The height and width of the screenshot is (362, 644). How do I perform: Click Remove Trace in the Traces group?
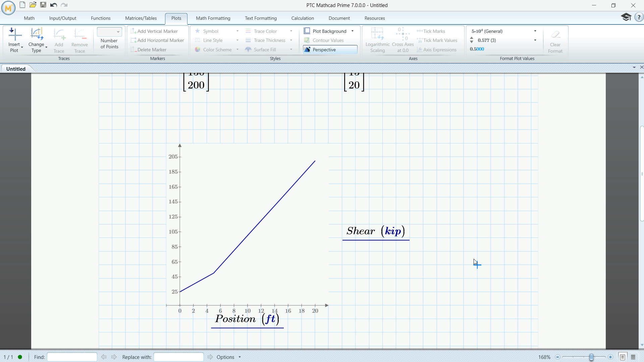pos(79,41)
